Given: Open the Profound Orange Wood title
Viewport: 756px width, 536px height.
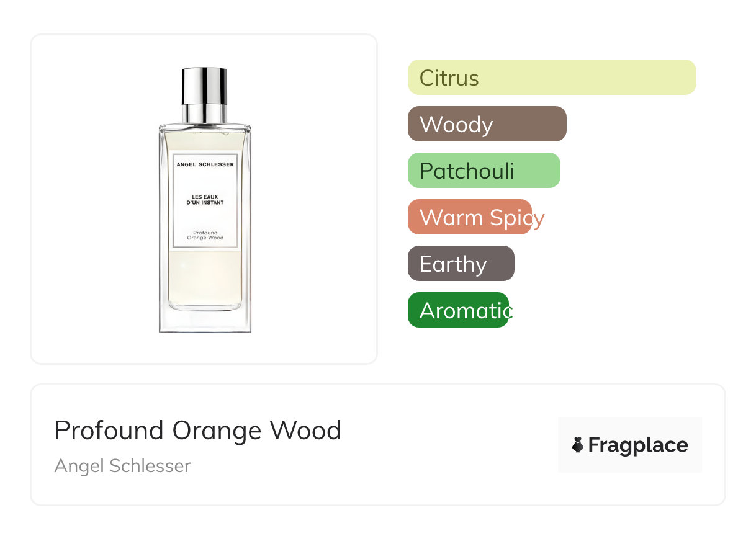Looking at the screenshot, I should 197,430.
